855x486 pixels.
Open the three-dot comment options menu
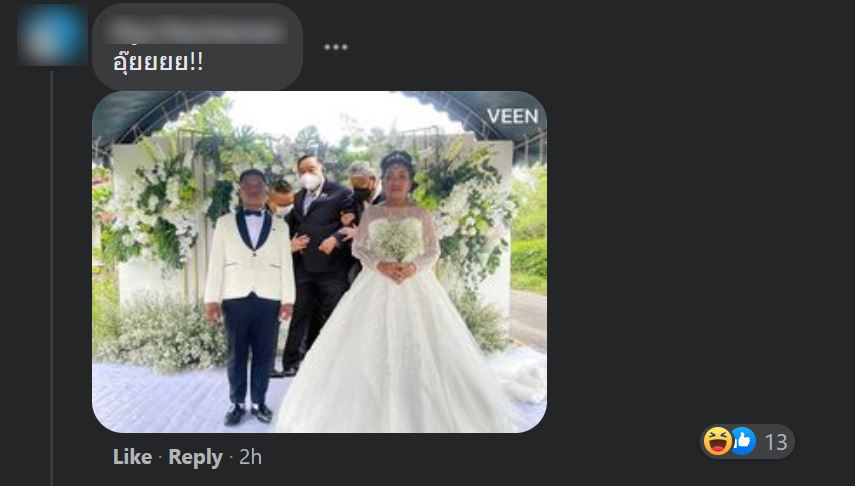point(335,47)
